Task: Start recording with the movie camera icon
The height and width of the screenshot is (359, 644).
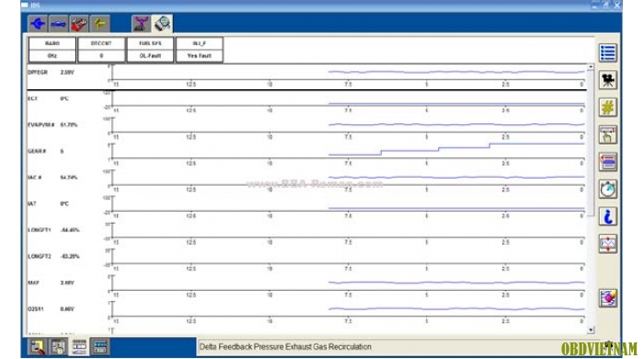Action: click(x=608, y=80)
